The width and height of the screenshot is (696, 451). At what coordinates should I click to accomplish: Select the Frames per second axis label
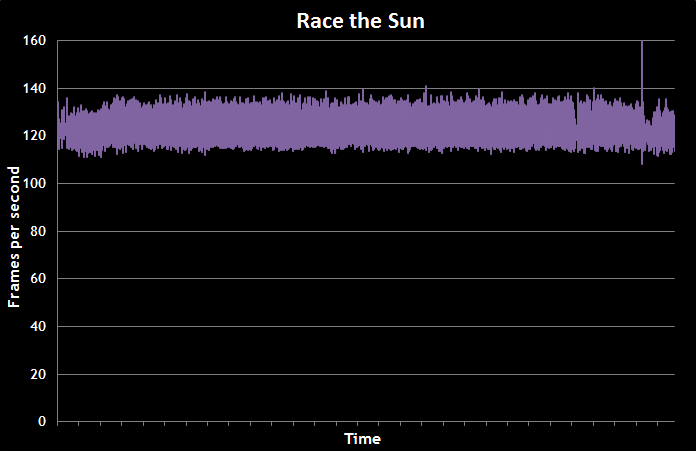[x=14, y=237]
